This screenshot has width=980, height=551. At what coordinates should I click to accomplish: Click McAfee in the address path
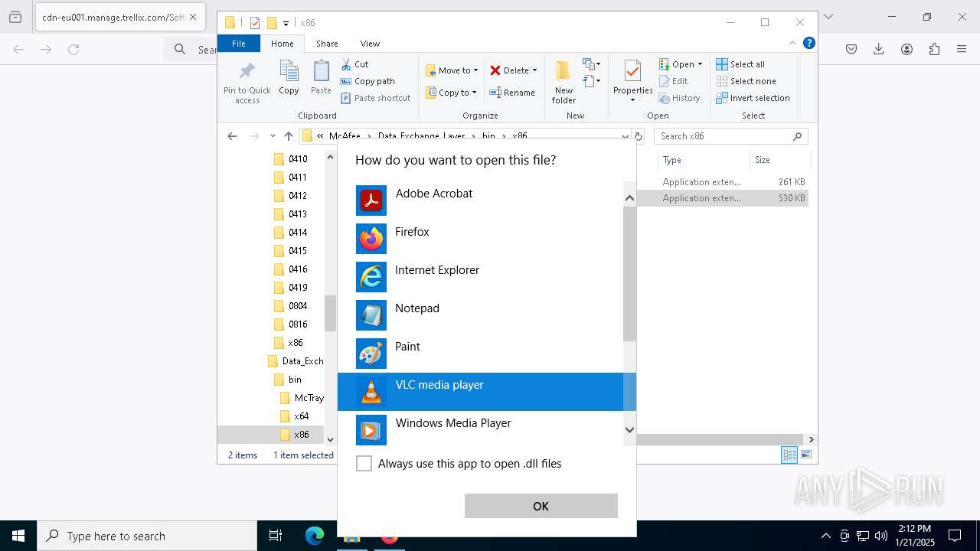point(345,136)
